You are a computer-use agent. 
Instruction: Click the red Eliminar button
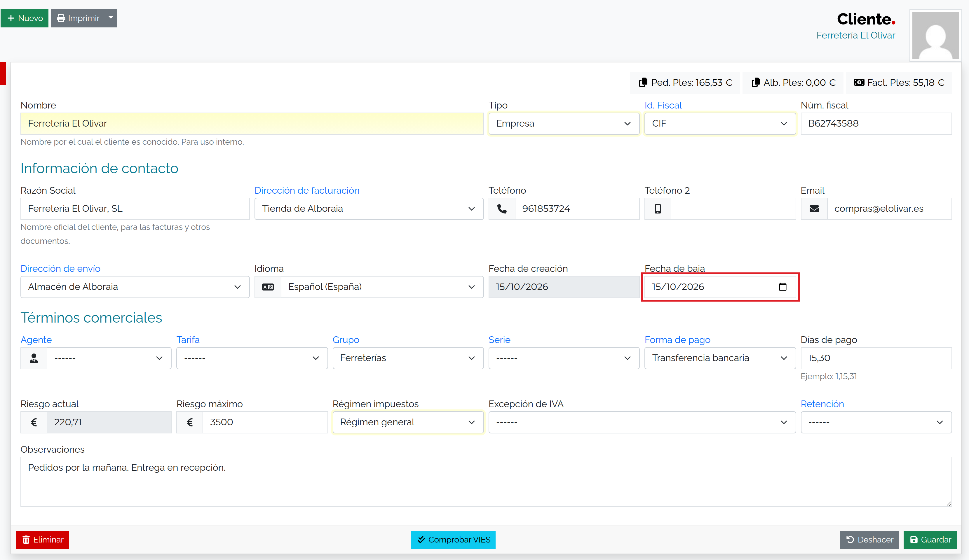[x=42, y=540]
